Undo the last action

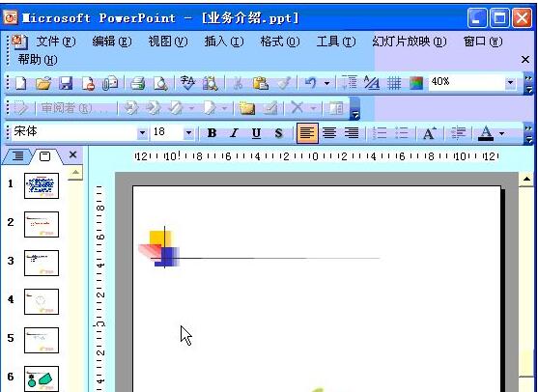[x=310, y=83]
